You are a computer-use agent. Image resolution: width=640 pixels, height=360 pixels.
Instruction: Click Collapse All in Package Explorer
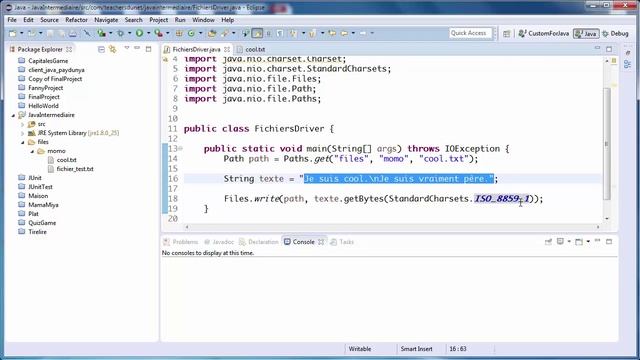coord(101,49)
